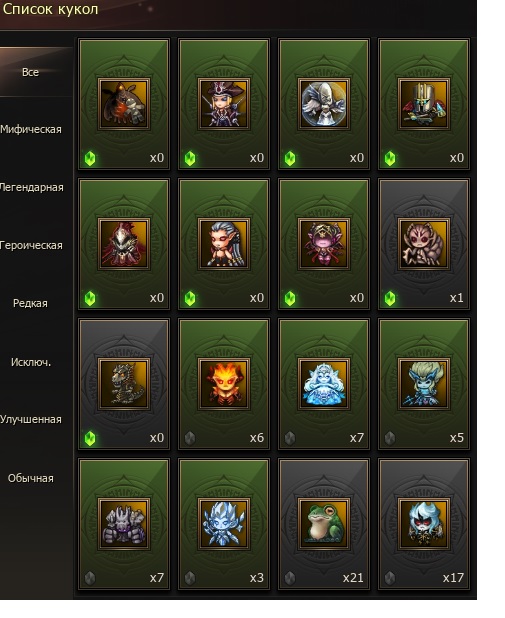Select the fire elemental doll with x6
Image resolution: width=505 pixels, height=618 pixels.
point(224,384)
